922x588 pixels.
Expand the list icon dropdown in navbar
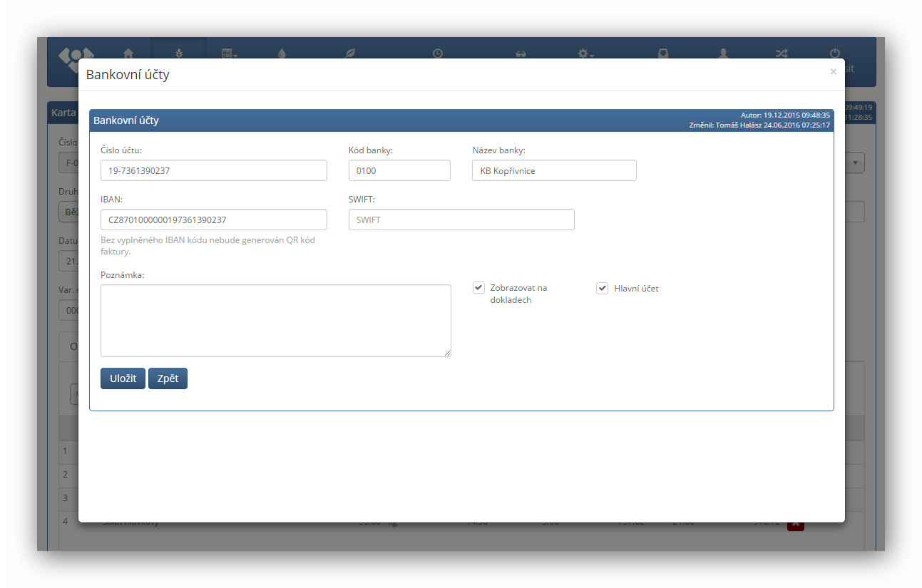coord(230,53)
